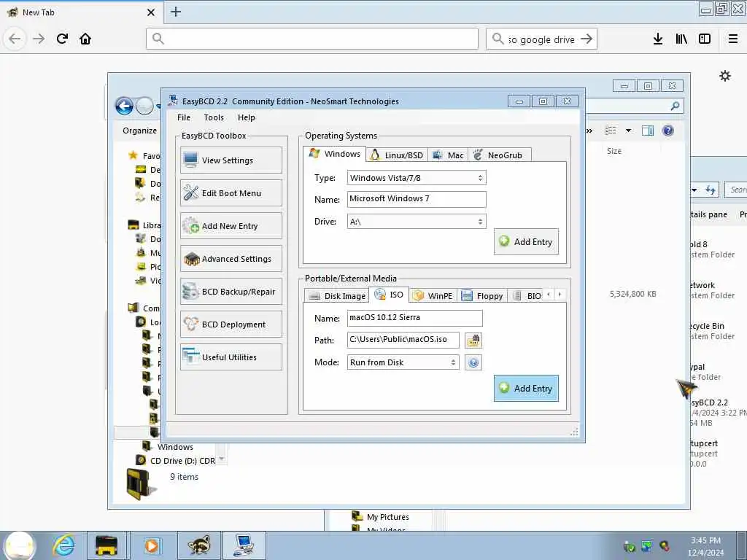The width and height of the screenshot is (747, 560).
Task: Open the File menu in EasyBCD
Action: point(183,117)
